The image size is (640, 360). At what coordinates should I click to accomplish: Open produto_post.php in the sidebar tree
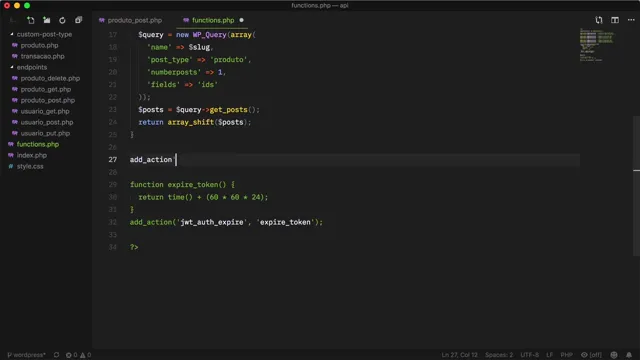pos(48,100)
